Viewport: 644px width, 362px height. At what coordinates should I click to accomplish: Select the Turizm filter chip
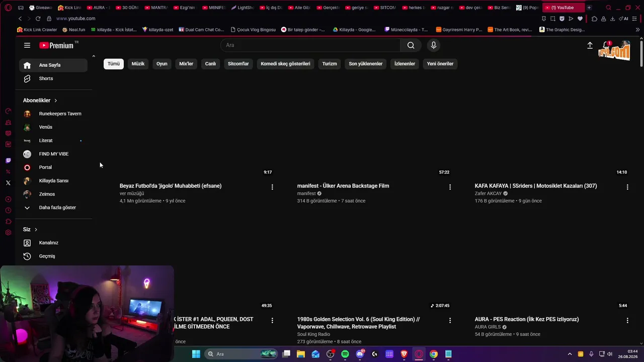(x=330, y=64)
